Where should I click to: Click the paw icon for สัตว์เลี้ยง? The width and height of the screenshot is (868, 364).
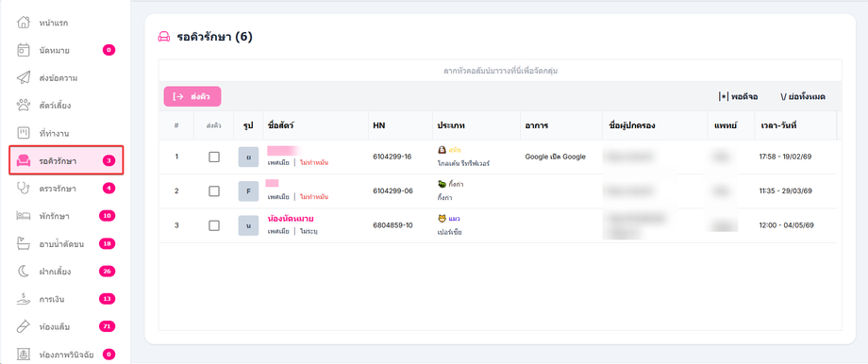point(24,105)
